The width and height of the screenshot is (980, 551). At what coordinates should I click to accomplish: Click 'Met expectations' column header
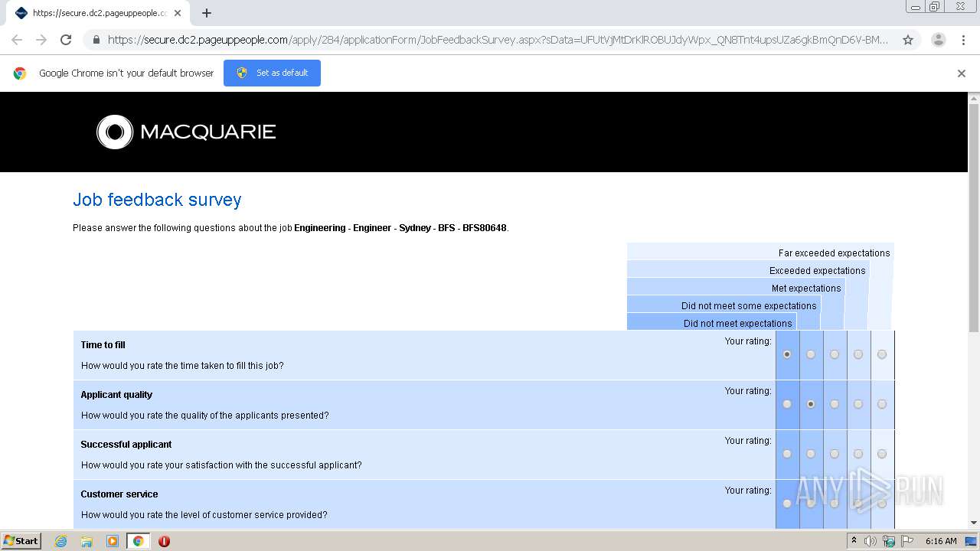point(806,289)
